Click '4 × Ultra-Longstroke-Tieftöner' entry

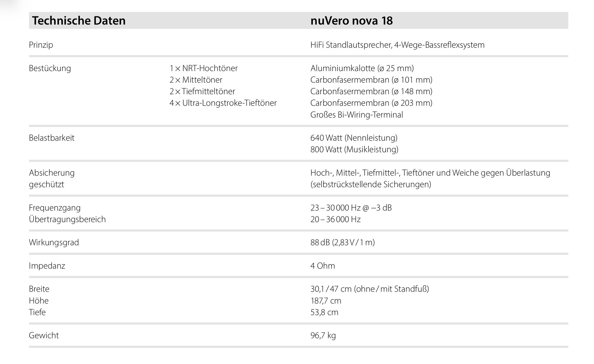pyautogui.click(x=223, y=103)
